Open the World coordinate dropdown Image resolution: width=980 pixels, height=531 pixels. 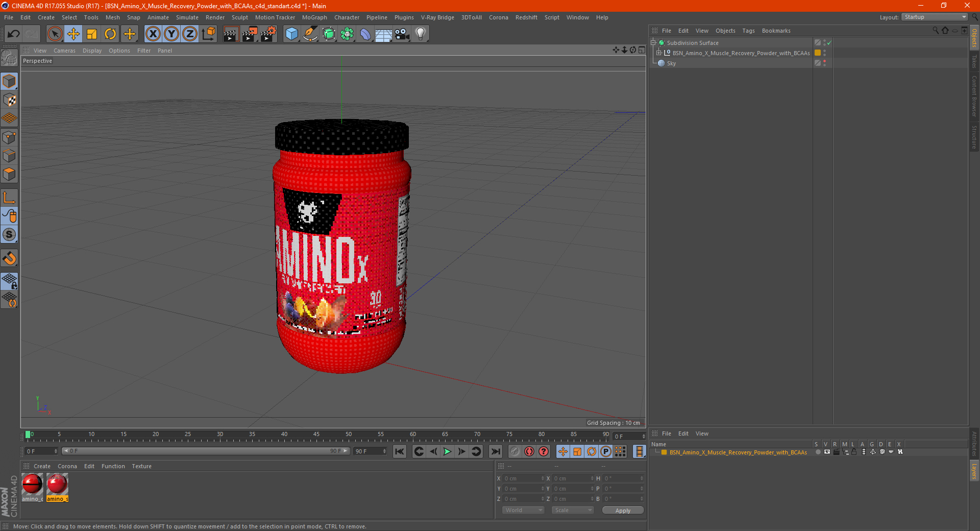[x=523, y=510]
